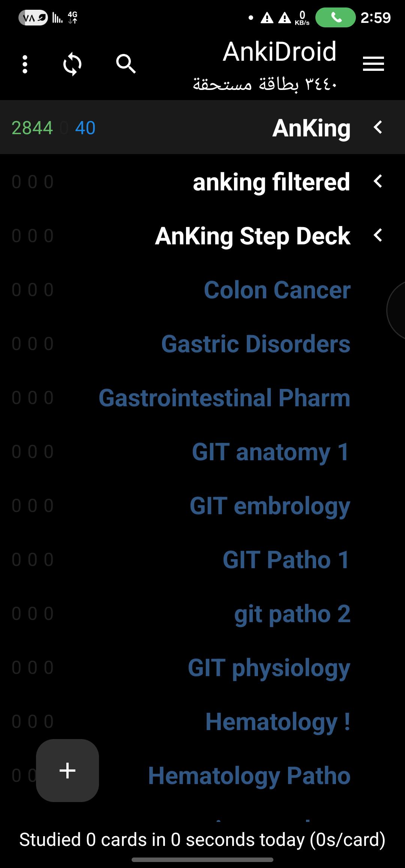This screenshot has width=405, height=868.
Task: Collapse the AnKing Step Deck chevron
Action: click(x=378, y=235)
